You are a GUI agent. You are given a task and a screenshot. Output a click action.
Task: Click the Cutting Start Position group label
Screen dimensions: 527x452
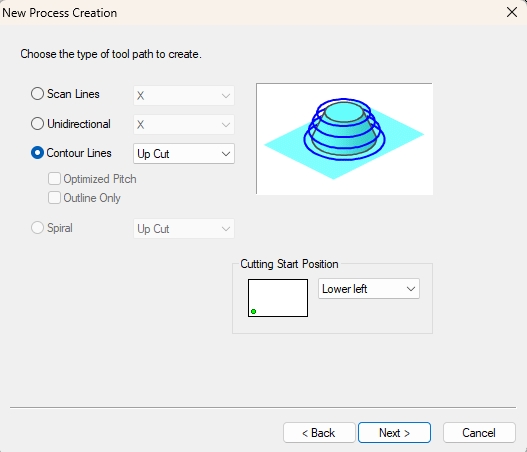click(x=289, y=264)
